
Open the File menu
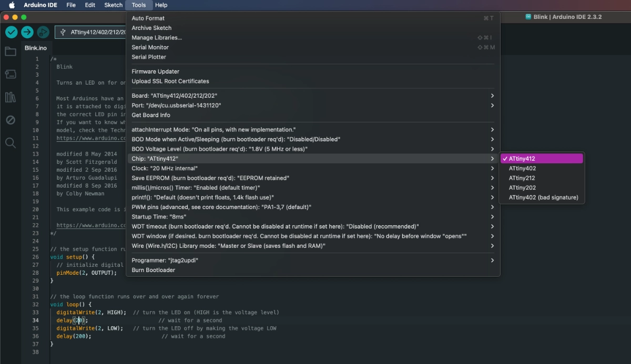(x=71, y=5)
